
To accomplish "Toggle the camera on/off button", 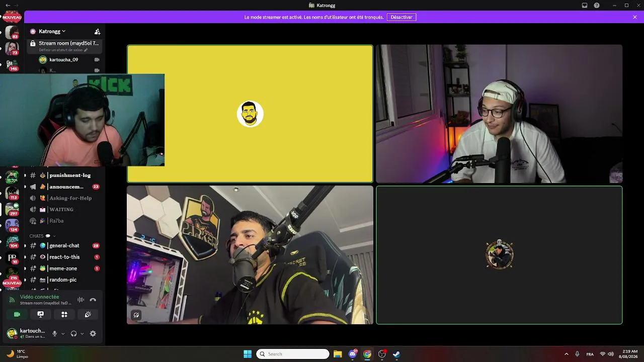I will point(17,314).
